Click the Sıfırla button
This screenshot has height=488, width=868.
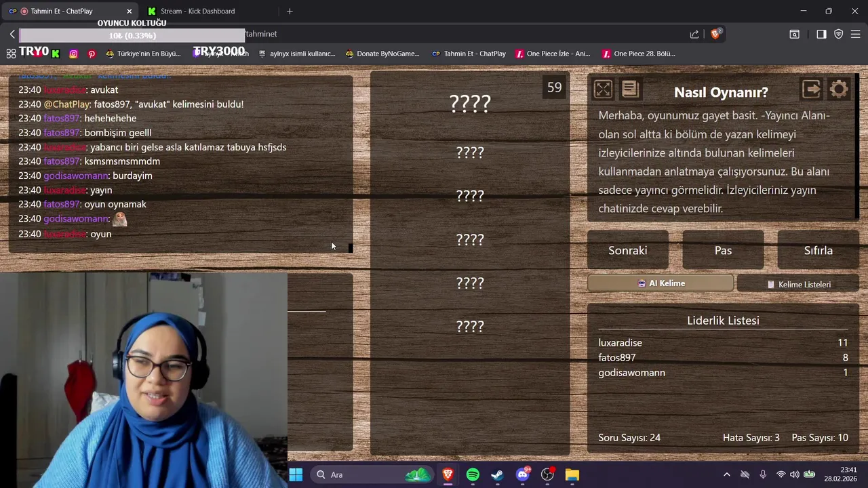[818, 251]
